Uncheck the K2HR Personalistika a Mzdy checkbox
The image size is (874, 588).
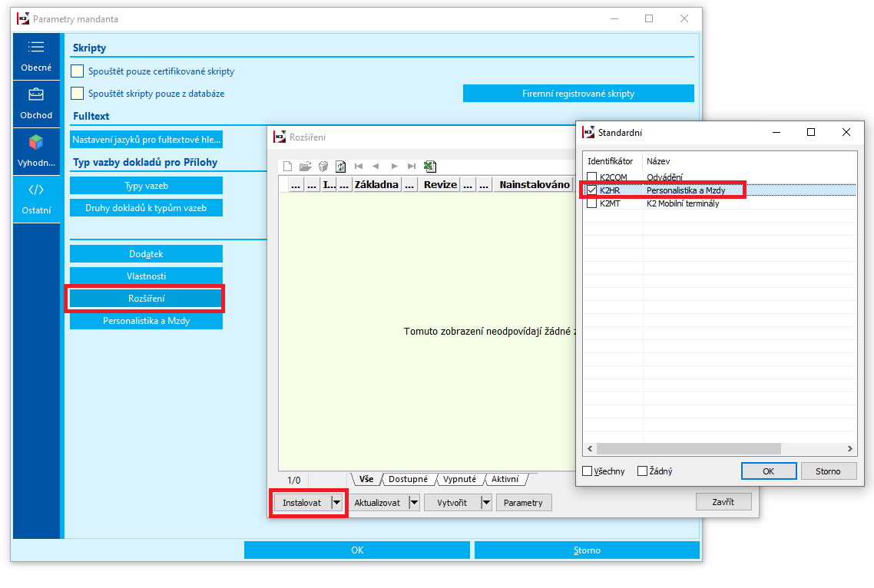tap(592, 190)
